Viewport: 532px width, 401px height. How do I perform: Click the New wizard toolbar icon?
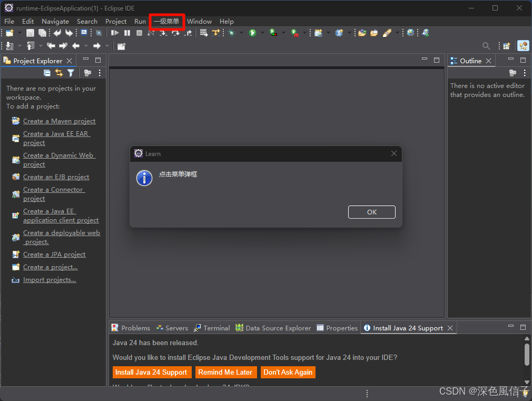9,33
